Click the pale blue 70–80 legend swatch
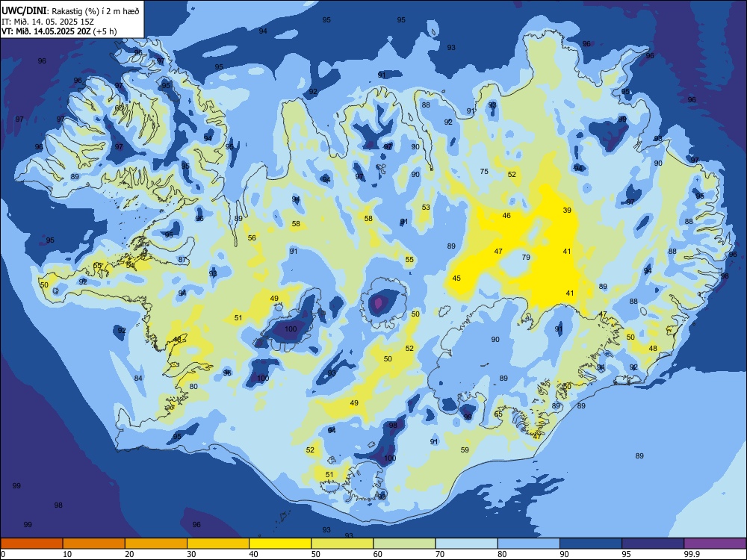The image size is (747, 560). [x=467, y=544]
